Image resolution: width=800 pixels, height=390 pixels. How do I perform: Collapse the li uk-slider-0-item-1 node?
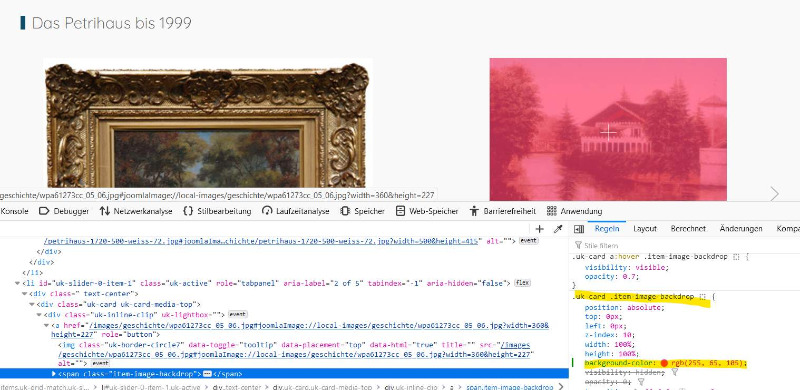pos(17,283)
